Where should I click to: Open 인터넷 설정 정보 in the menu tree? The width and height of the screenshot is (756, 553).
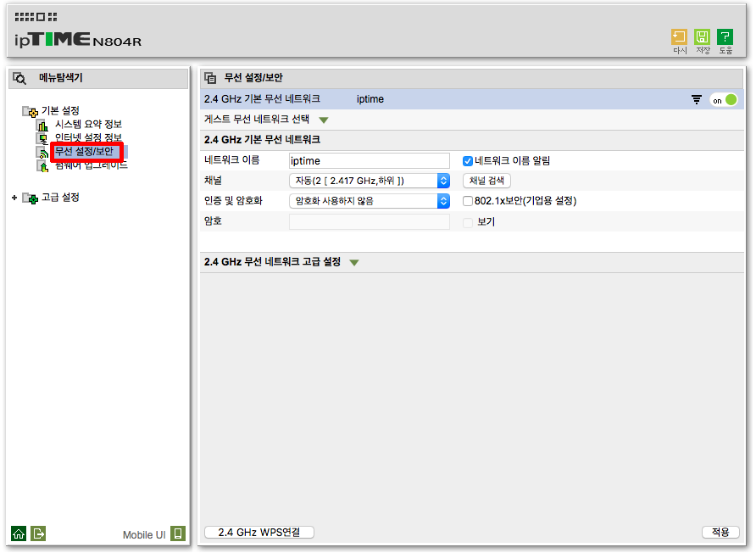pyautogui.click(x=88, y=138)
